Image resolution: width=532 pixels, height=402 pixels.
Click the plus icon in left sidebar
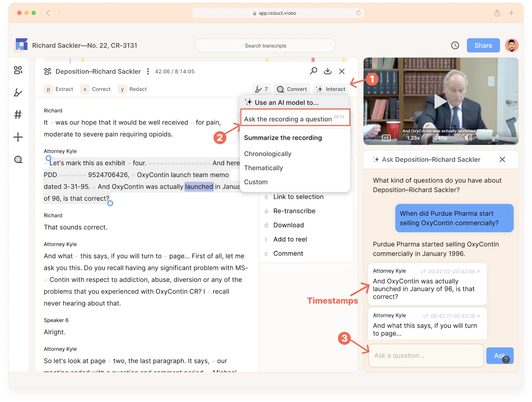point(18,137)
